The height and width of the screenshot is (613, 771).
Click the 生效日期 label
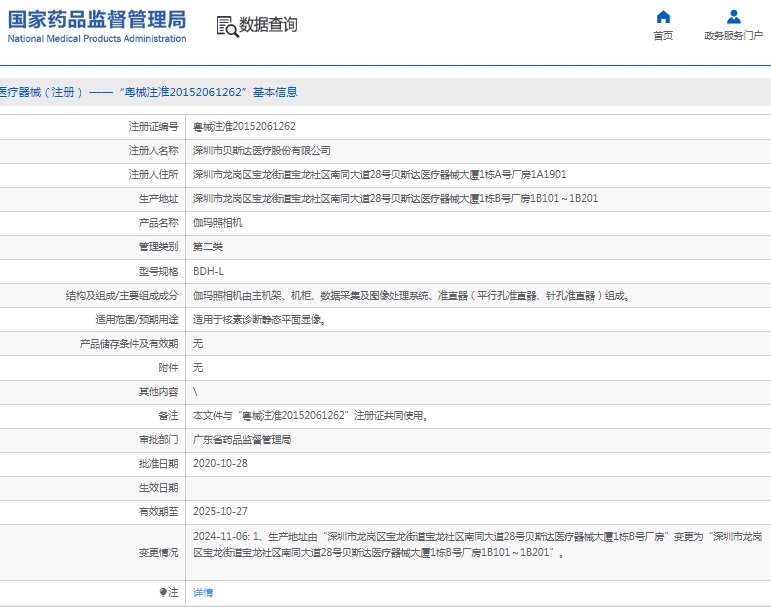158,488
